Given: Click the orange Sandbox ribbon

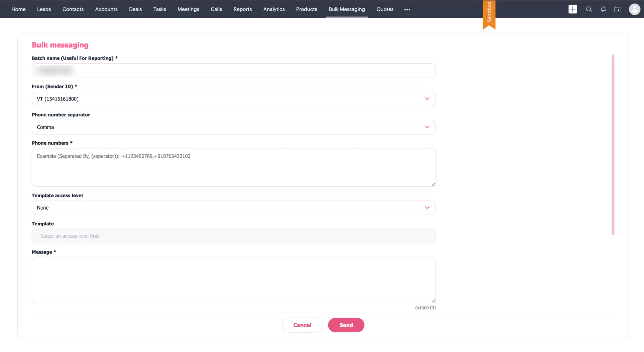Looking at the screenshot, I should [x=489, y=14].
